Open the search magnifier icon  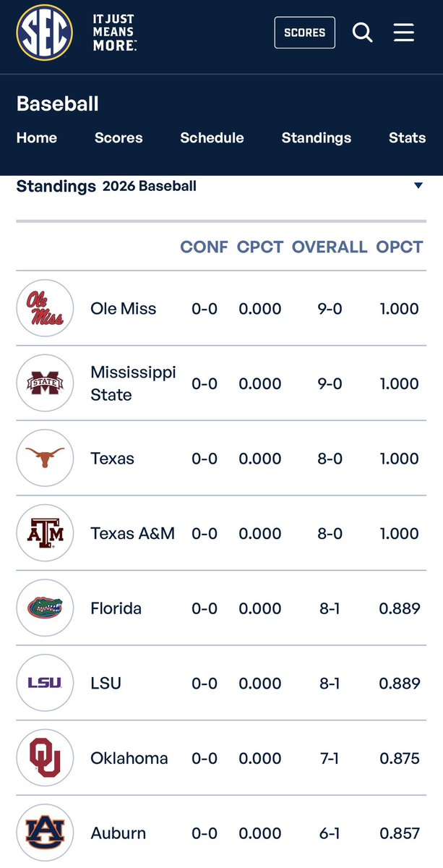coord(362,33)
